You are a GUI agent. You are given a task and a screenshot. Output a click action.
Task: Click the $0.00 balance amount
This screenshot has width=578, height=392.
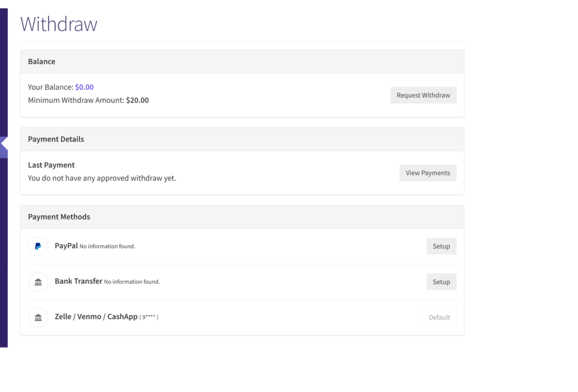(x=85, y=87)
